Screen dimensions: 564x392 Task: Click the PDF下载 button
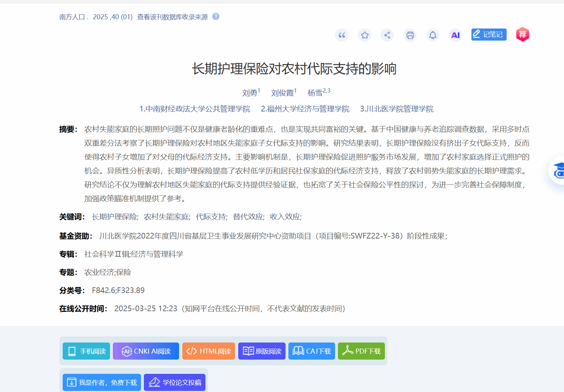pos(361,351)
